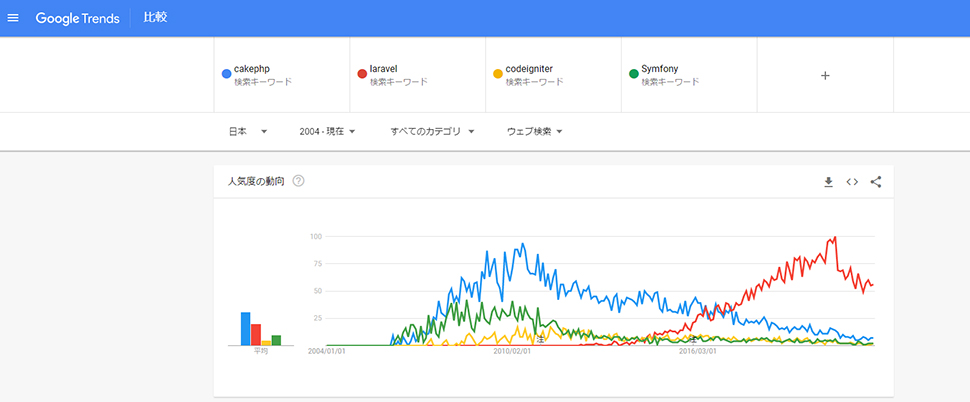Click the red laravel average bar
This screenshot has width=970, height=402.
point(256,335)
